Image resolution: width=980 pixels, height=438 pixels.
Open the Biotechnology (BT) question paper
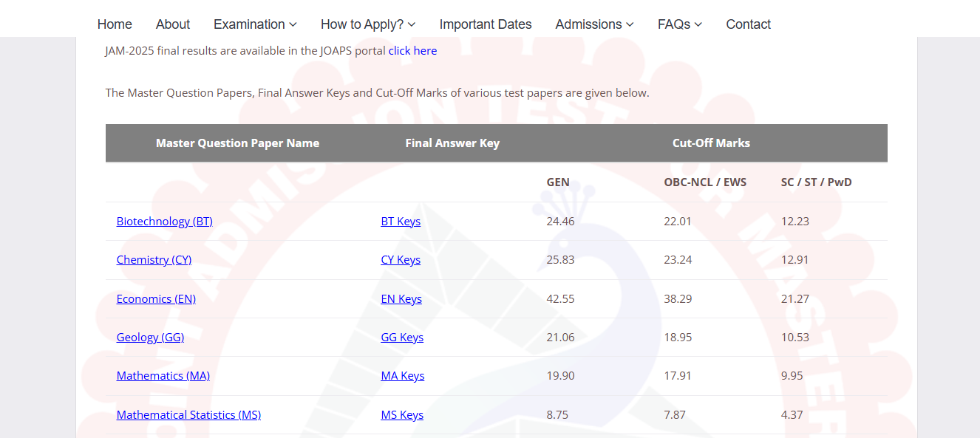[x=164, y=221]
